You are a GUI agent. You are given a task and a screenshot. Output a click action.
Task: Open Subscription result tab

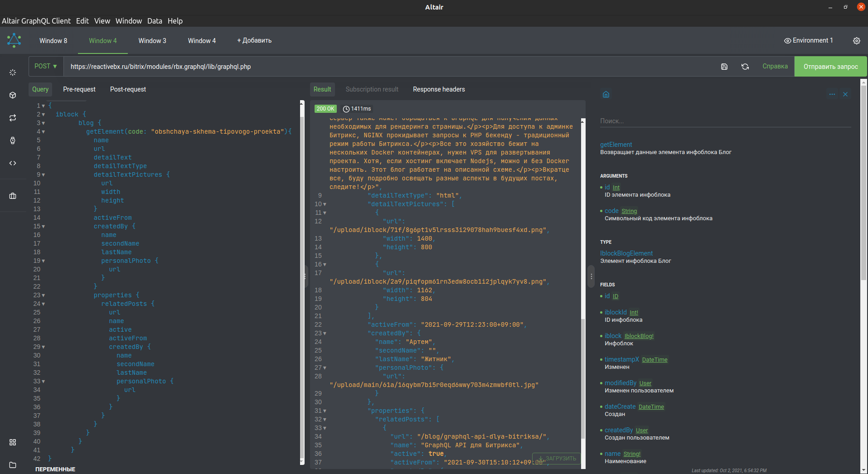pyautogui.click(x=372, y=89)
